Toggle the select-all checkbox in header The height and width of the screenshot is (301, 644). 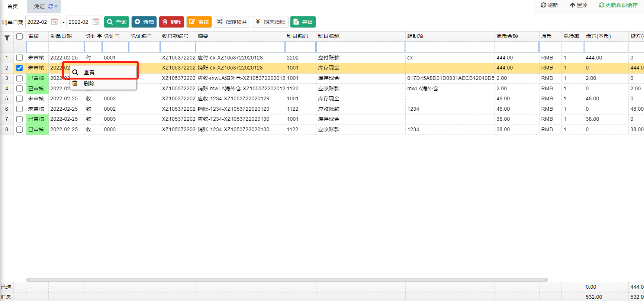tap(20, 36)
